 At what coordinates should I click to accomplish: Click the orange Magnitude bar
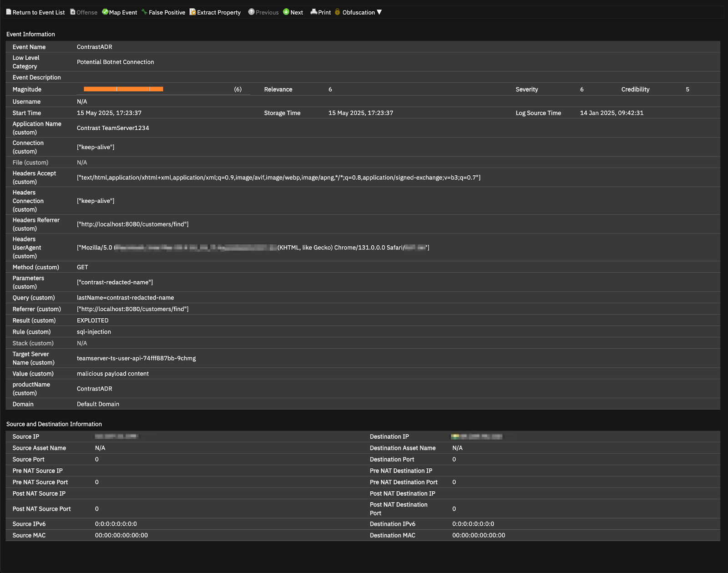(x=123, y=89)
